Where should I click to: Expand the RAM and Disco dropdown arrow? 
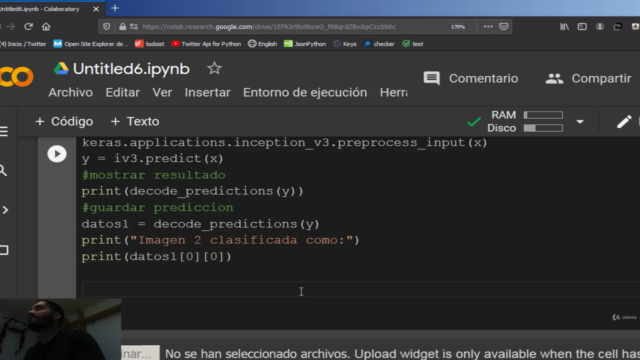coord(580,122)
